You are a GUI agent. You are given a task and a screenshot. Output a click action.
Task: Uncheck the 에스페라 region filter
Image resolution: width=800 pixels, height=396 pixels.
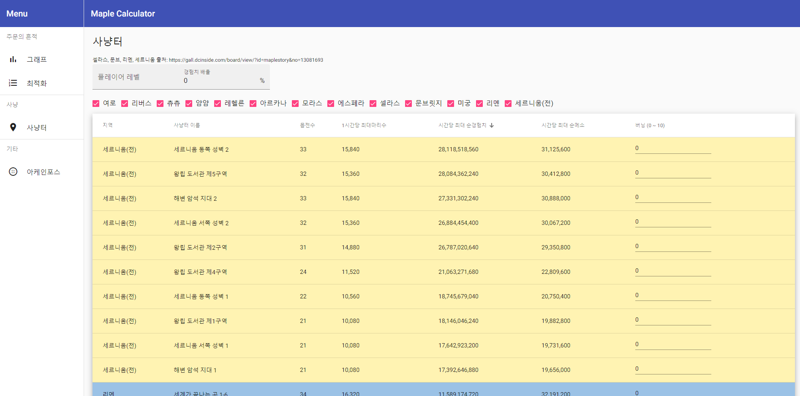(x=331, y=104)
